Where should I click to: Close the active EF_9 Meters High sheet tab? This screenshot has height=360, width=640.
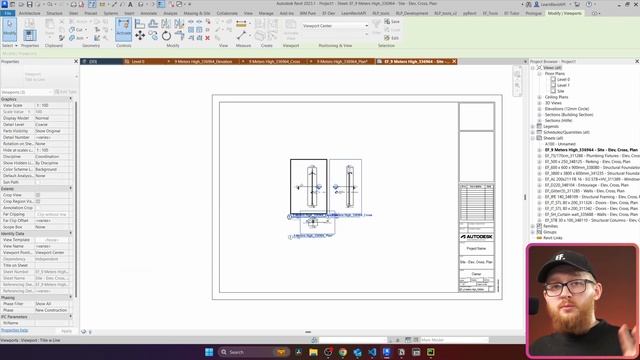[454, 62]
